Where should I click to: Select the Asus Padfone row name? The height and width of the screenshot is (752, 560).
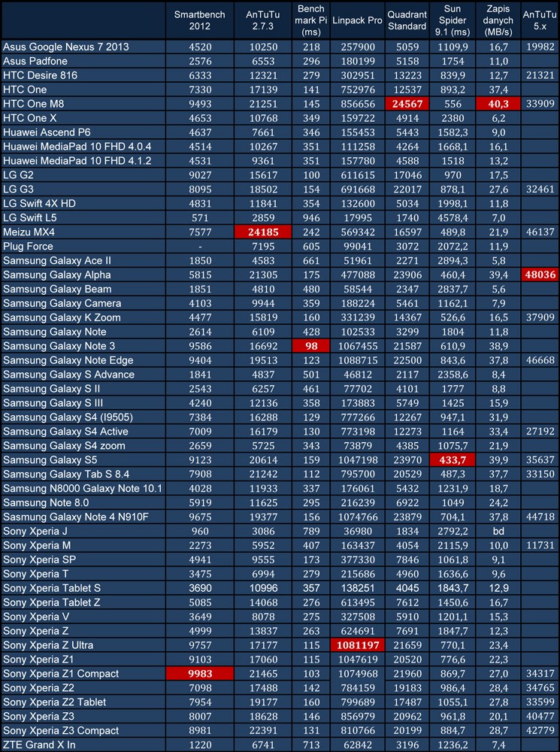[35, 61]
